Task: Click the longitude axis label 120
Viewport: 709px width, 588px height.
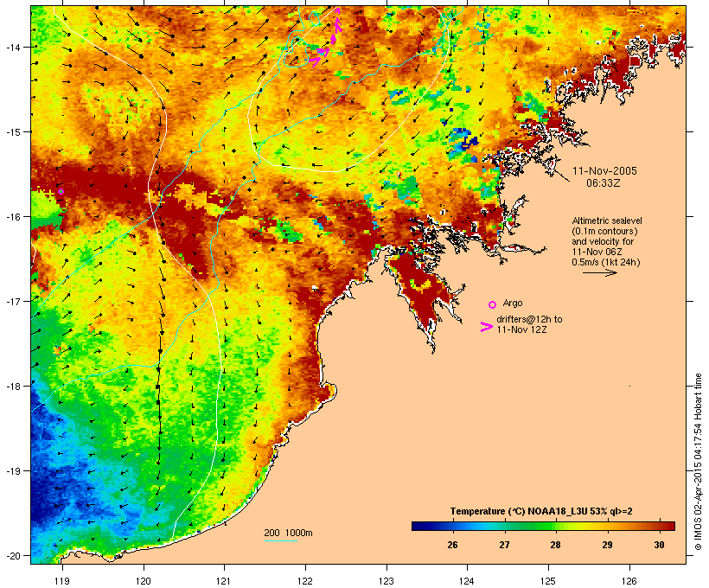Action: coord(144,581)
